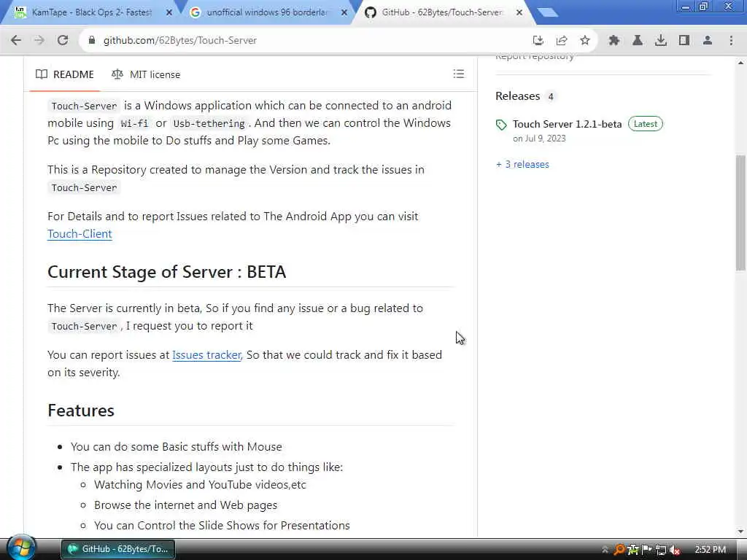This screenshot has height=560, width=747.
Task: Click 'Watching Movies and YouTube videos,etc' item
Action: pos(200,485)
